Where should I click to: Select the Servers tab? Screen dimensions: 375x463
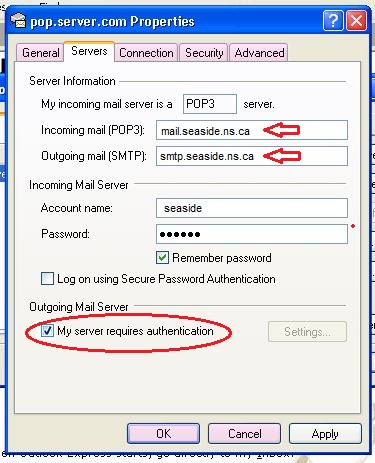pos(89,51)
